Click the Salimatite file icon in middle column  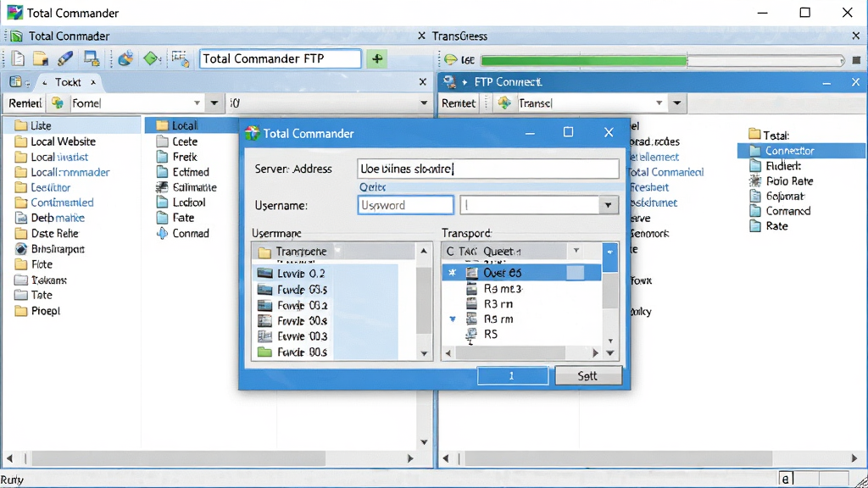click(162, 187)
